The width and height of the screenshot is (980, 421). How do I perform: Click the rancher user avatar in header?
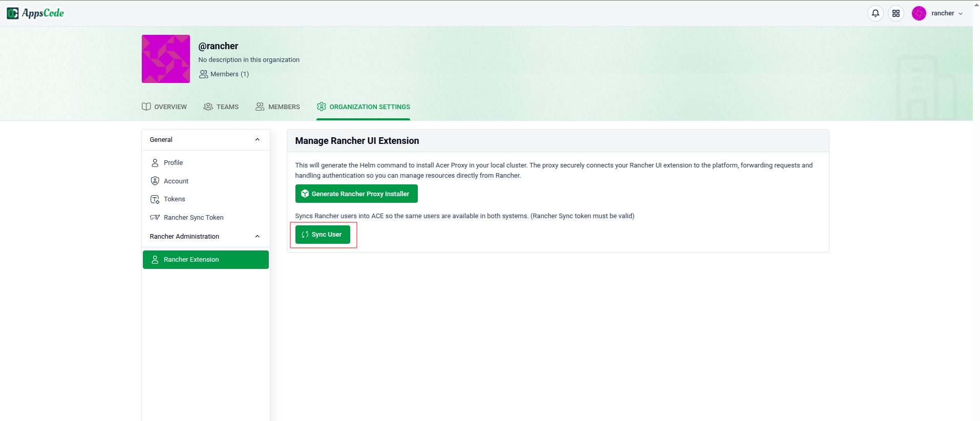coord(919,13)
